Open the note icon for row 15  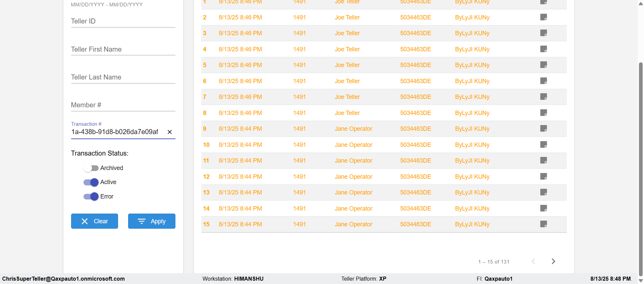(543, 224)
